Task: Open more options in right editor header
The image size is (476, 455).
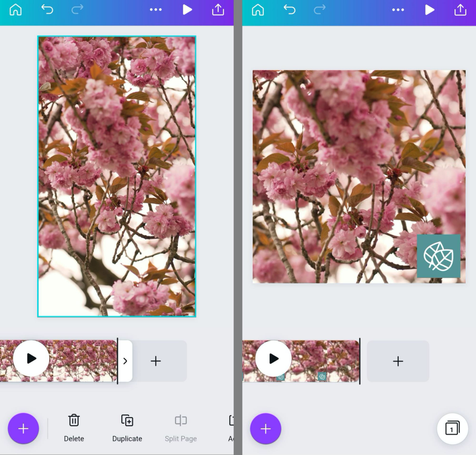Action: tap(398, 10)
